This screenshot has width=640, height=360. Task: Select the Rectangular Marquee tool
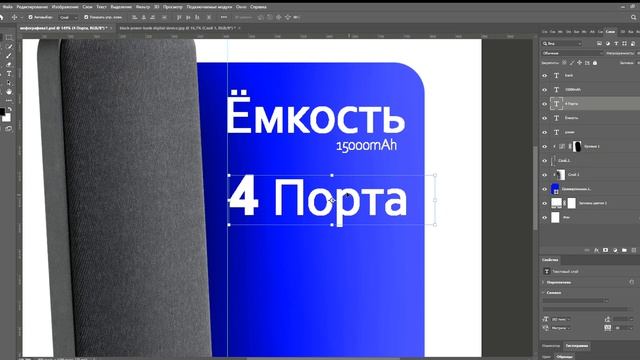point(9,38)
